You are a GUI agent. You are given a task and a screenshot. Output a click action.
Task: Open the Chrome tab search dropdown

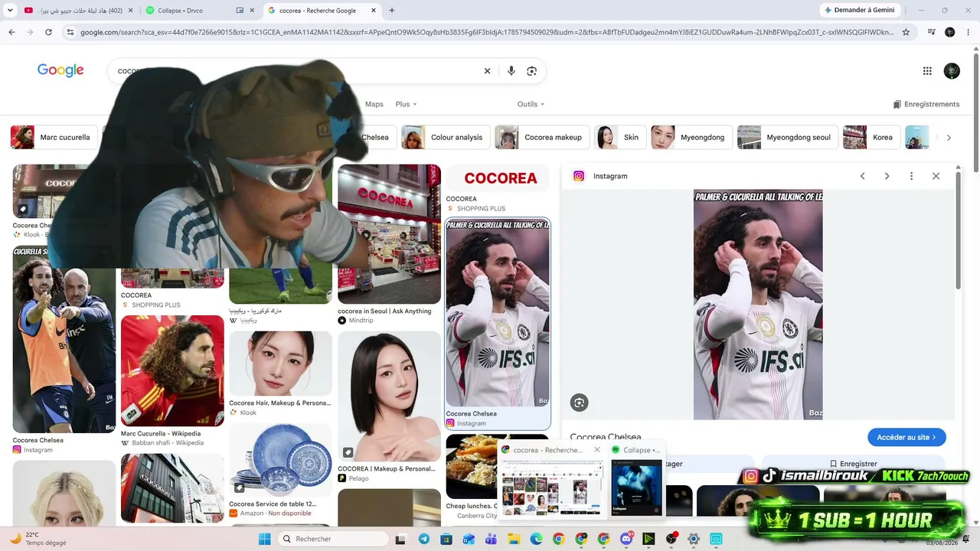pyautogui.click(x=10, y=11)
